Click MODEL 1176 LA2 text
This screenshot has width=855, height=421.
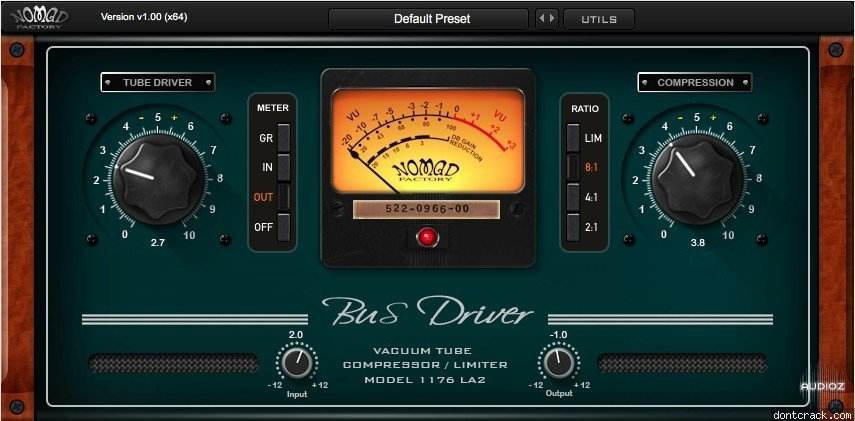[x=427, y=380]
